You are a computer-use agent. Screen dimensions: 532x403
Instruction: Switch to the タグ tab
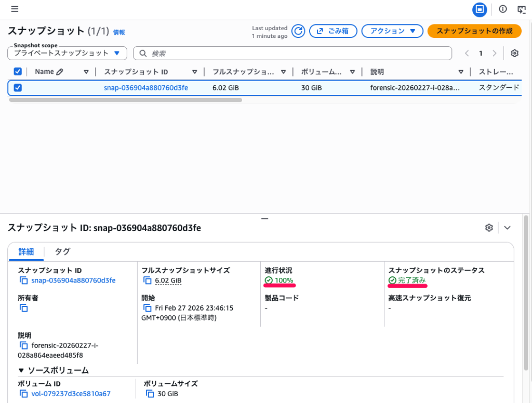click(x=62, y=251)
